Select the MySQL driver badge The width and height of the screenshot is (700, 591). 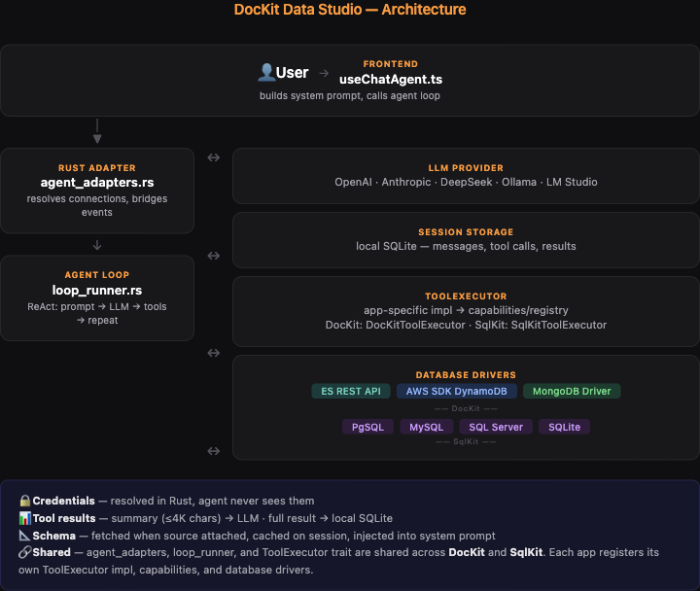point(427,427)
